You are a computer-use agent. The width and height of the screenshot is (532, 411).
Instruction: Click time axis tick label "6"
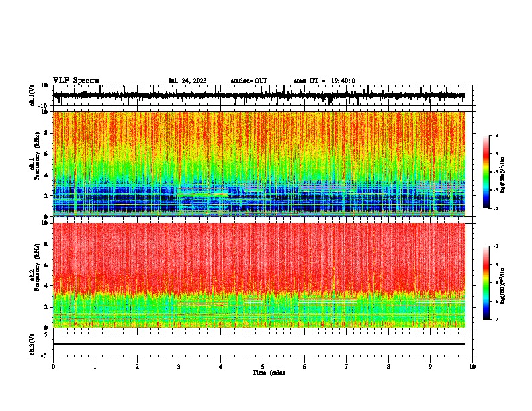305,367
